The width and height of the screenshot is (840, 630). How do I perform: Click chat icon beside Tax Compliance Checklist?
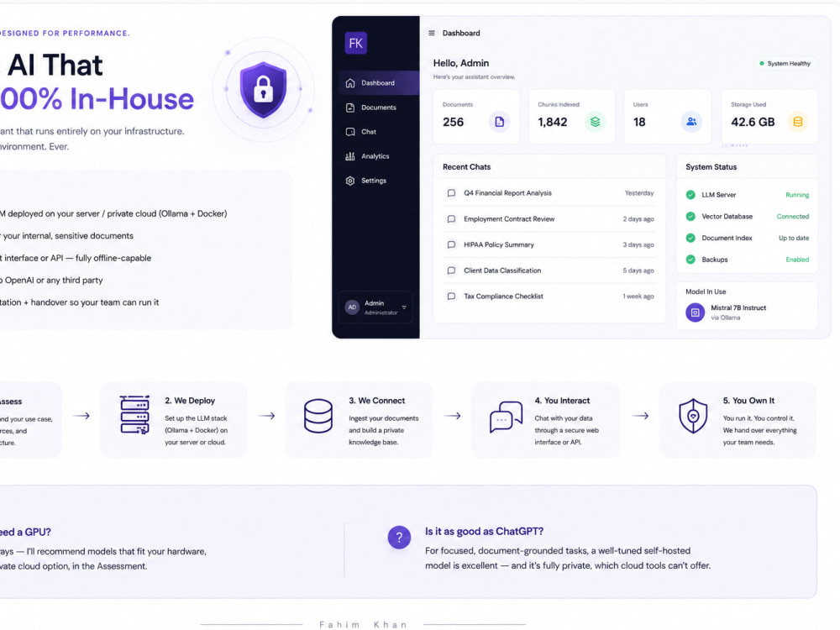452,297
